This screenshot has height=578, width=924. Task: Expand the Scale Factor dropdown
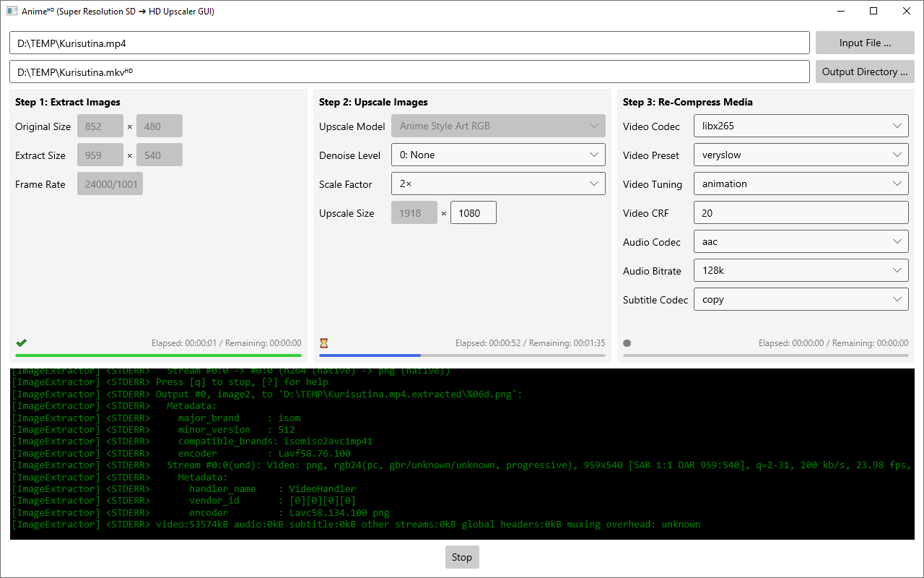pyautogui.click(x=498, y=184)
